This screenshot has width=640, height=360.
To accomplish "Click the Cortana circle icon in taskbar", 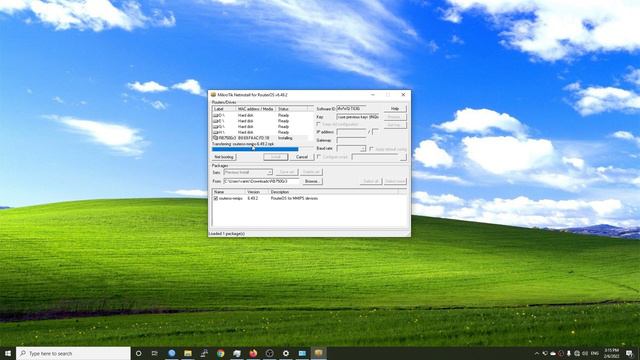I will 138,353.
